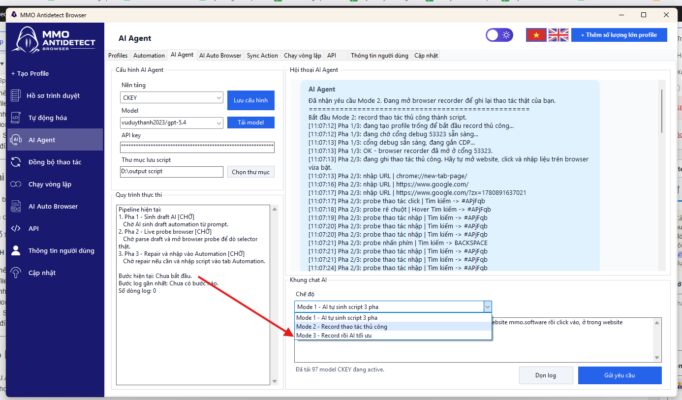Switch to the Automation tab
682x400 pixels.
click(x=149, y=55)
